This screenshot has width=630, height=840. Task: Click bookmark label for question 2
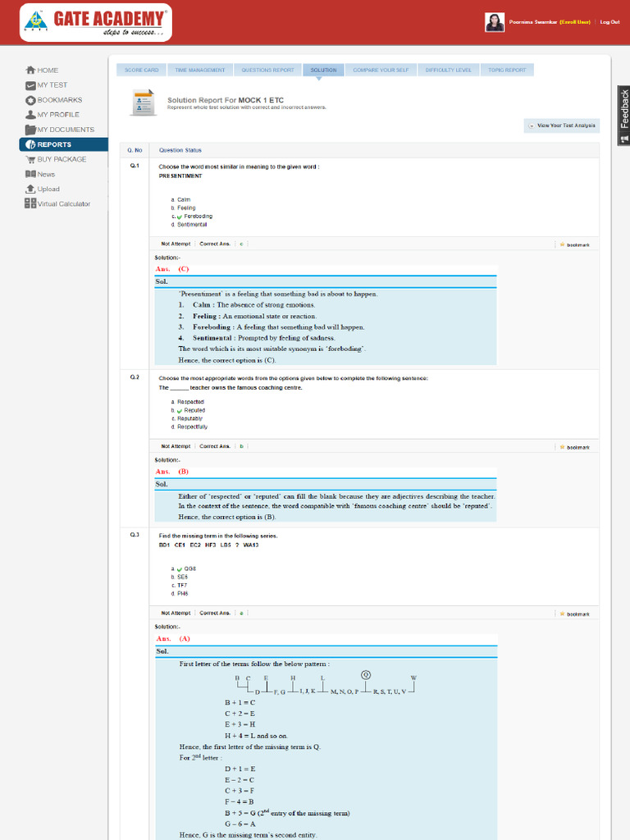pyautogui.click(x=578, y=447)
